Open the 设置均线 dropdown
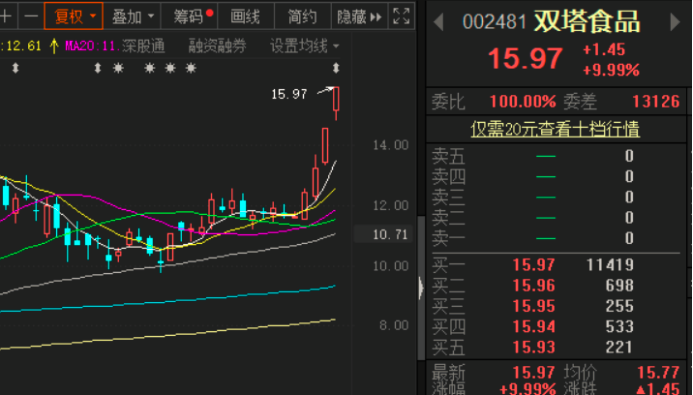The width and height of the screenshot is (693, 395). (x=304, y=46)
